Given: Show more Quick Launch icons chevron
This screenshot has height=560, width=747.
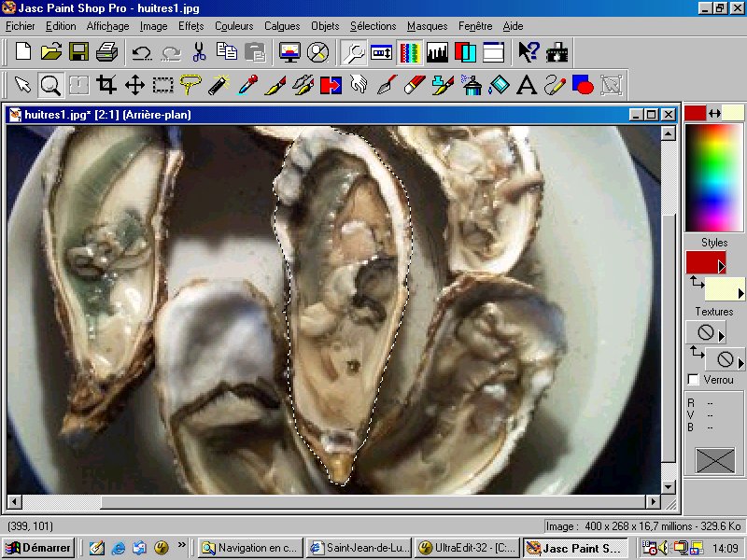Looking at the screenshot, I should [x=181, y=544].
